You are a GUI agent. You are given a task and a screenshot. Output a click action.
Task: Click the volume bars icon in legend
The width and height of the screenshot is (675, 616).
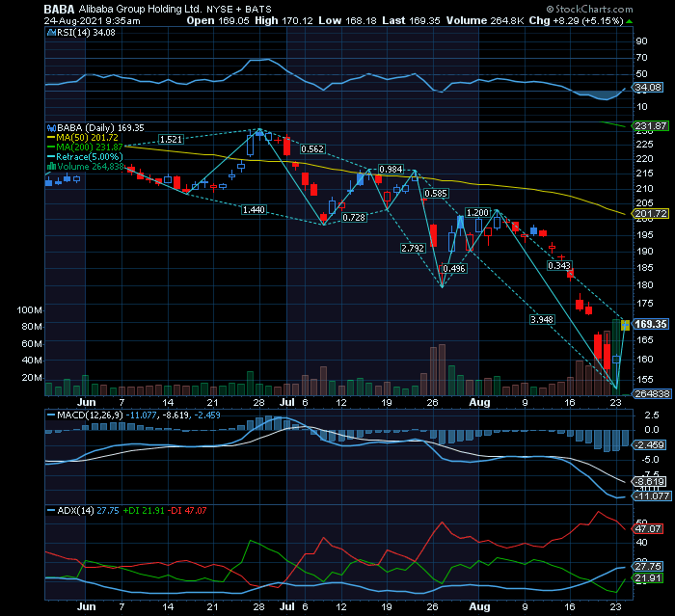[51, 167]
